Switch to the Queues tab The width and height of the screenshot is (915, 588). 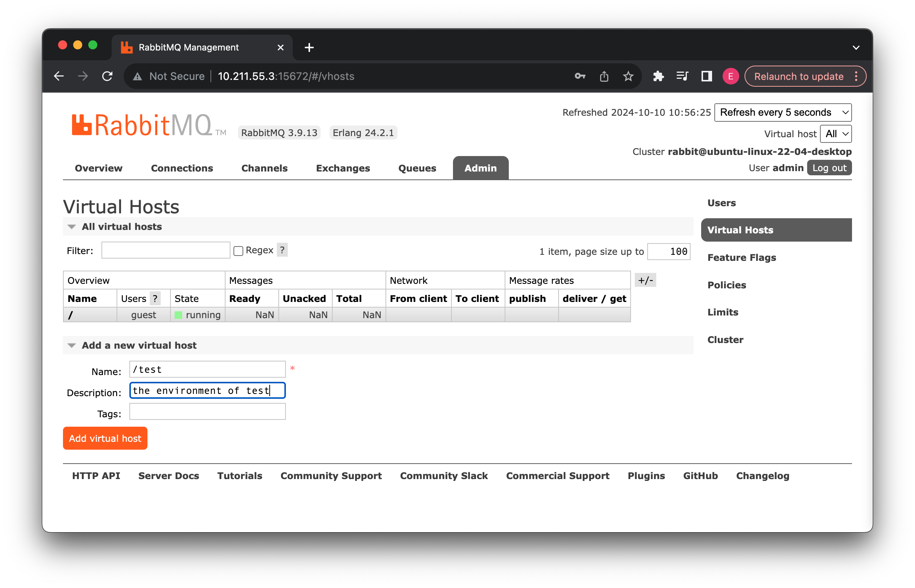(x=417, y=168)
